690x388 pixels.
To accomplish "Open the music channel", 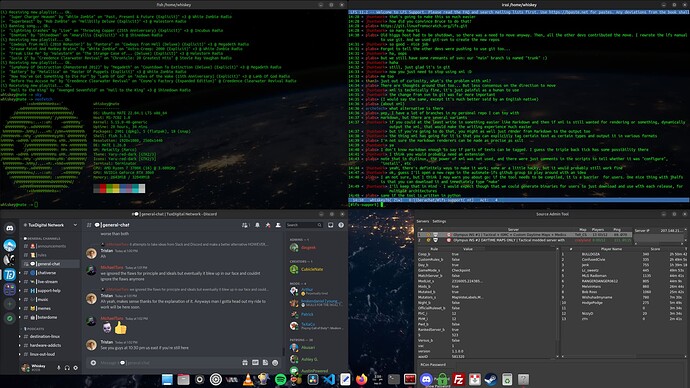I will tap(51, 300).
